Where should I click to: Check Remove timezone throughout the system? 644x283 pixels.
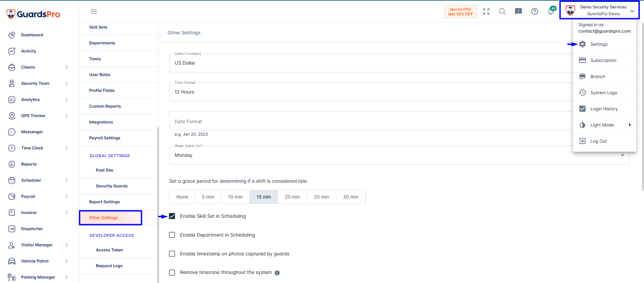[172, 273]
